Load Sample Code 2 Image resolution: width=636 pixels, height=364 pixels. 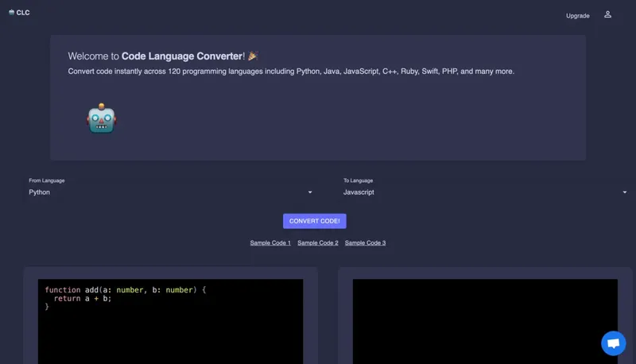point(318,243)
